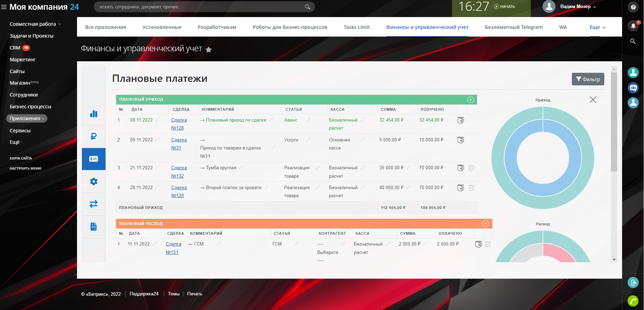The height and width of the screenshot is (310, 644).
Task: Open CRM in the left menu
Action: pos(15,48)
